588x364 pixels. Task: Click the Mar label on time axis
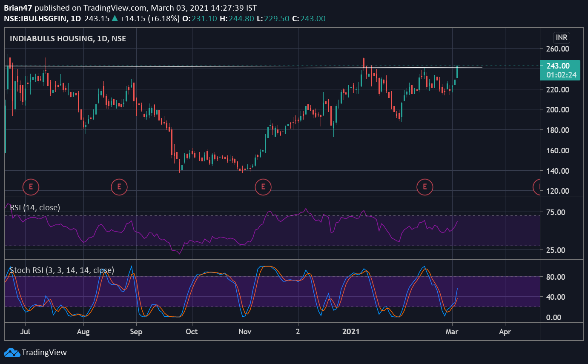point(453,331)
